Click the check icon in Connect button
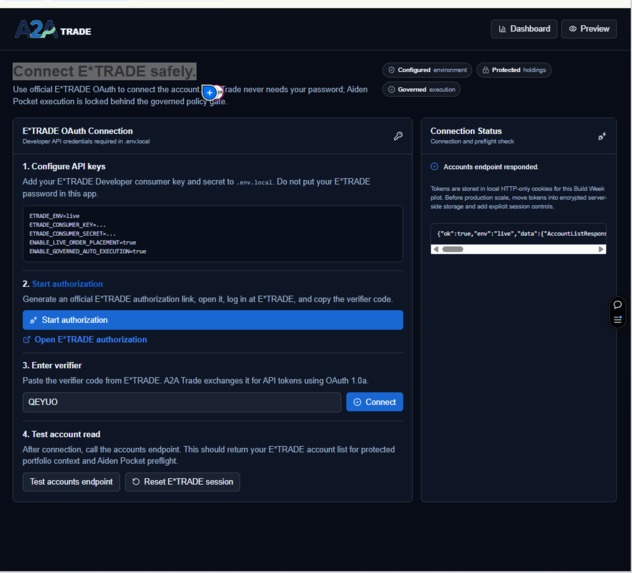Image resolution: width=632 pixels, height=573 pixels. 357,402
